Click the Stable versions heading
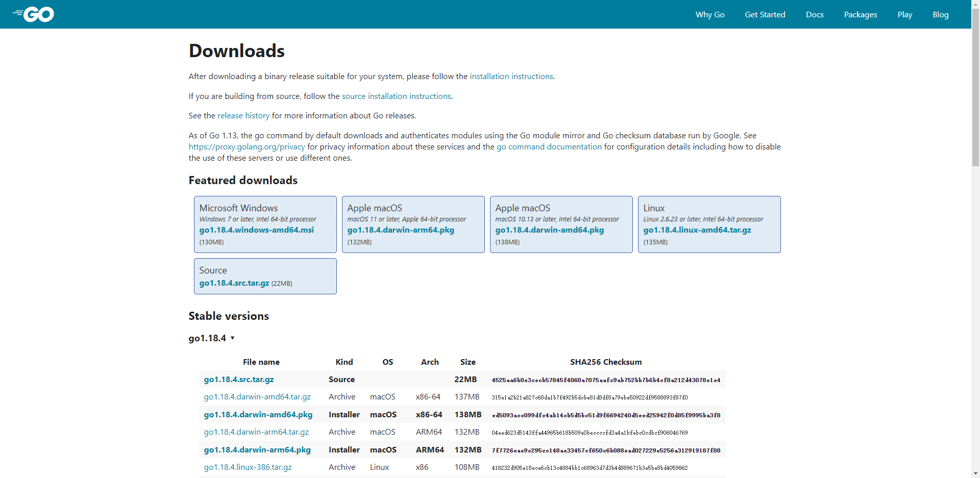 pos(229,316)
